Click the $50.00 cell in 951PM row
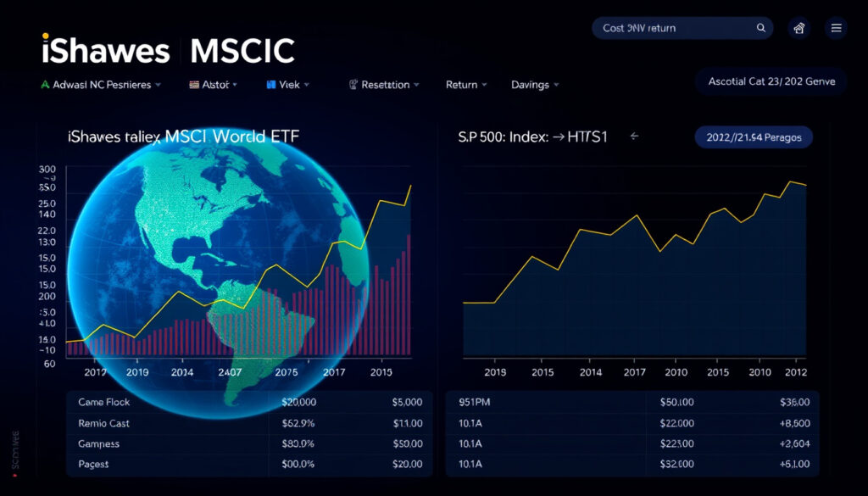Viewport: 868px width, 496px height. (676, 403)
